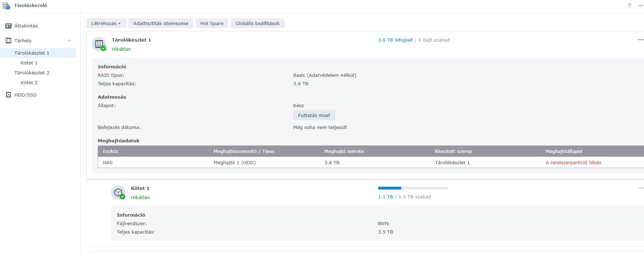Click the green Hibátlan status under Tárolókészlet 1

(x=121, y=49)
